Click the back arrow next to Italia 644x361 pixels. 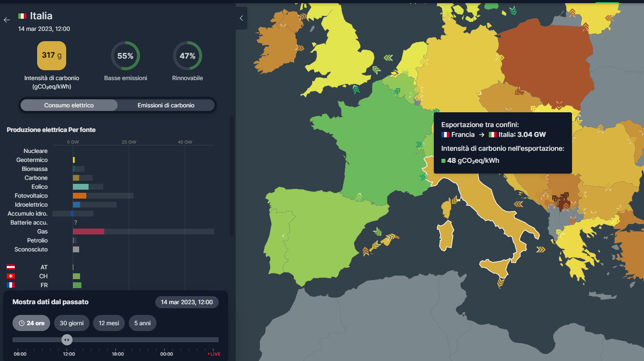pos(7,20)
